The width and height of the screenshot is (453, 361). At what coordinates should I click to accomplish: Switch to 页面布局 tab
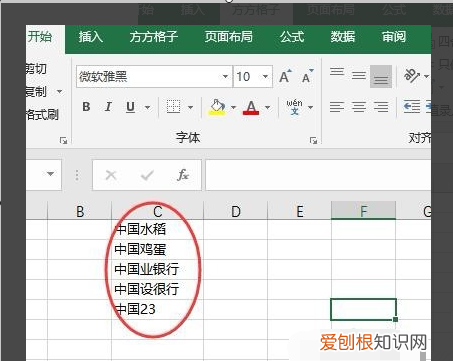coord(229,37)
